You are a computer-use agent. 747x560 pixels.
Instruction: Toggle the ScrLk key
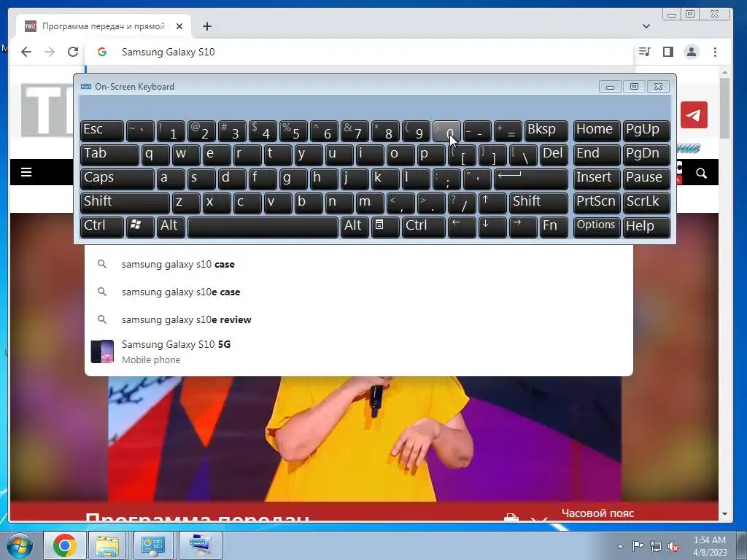tap(646, 203)
